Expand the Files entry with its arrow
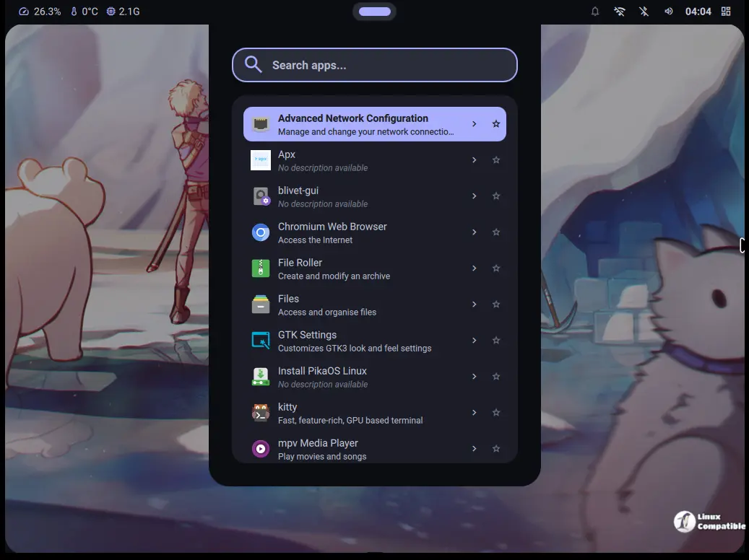The height and width of the screenshot is (560, 749). pyautogui.click(x=475, y=304)
